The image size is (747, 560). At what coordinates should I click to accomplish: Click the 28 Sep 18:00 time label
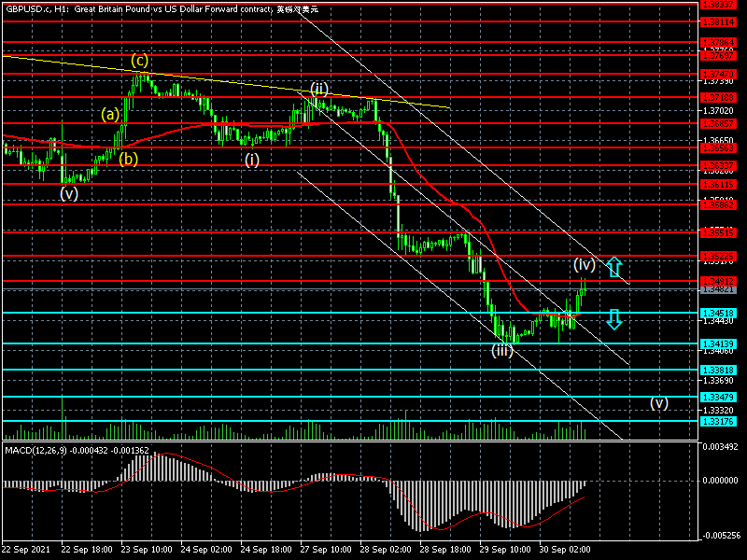(x=445, y=550)
